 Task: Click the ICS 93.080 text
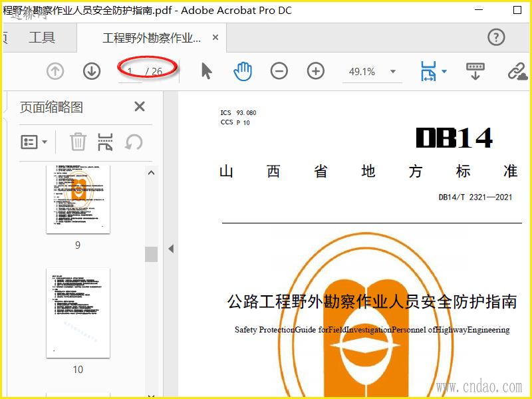(238, 112)
